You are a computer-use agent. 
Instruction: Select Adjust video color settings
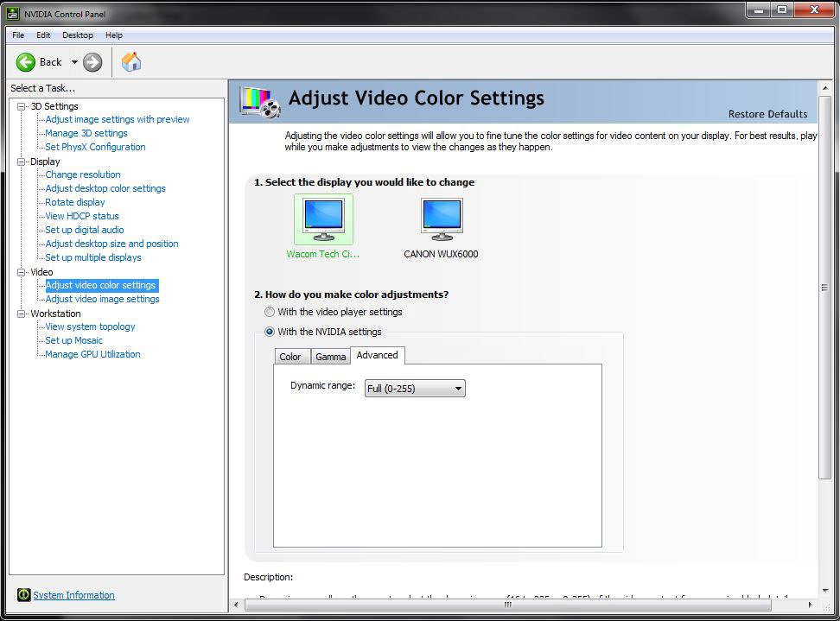tap(101, 285)
